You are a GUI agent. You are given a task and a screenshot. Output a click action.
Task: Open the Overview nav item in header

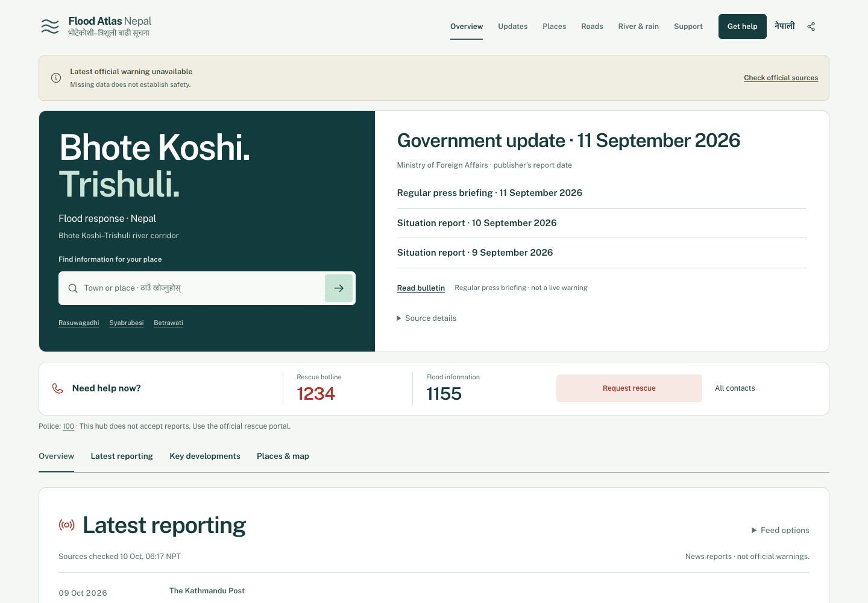[467, 27]
